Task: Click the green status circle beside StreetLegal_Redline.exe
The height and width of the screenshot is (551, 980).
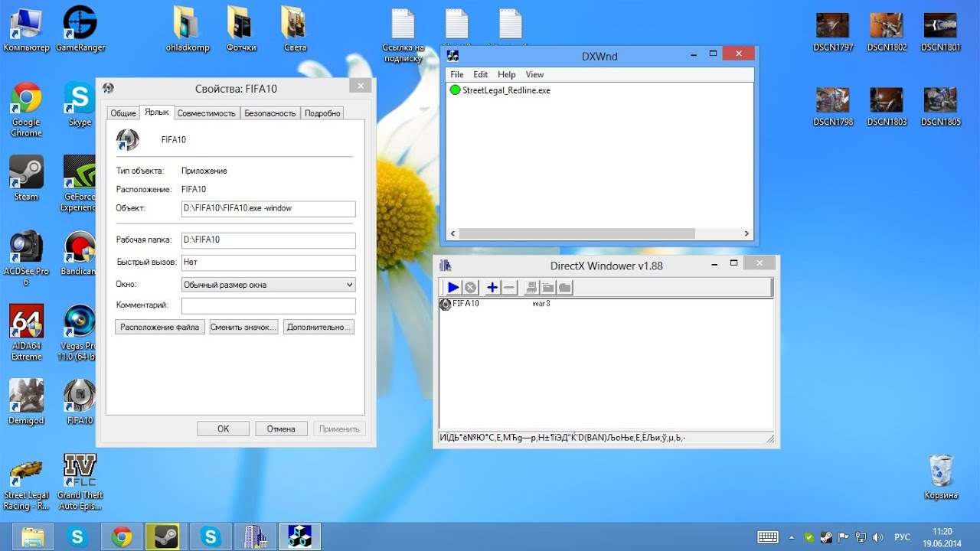Action: [455, 90]
